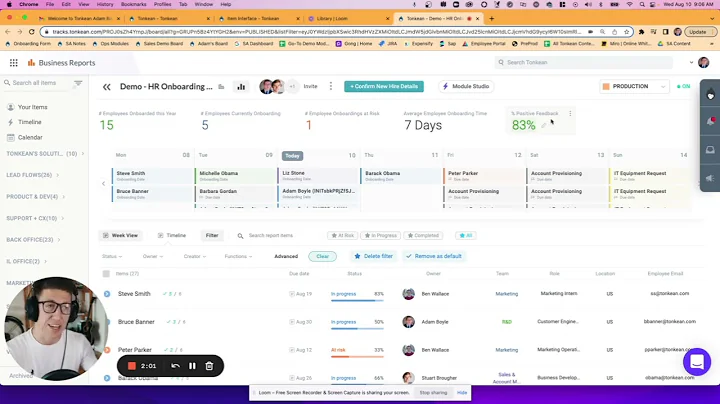
Task: Reload the browser page
Action: coord(31,32)
